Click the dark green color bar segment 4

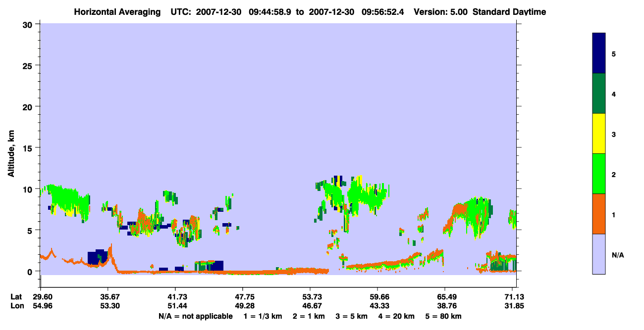click(599, 94)
